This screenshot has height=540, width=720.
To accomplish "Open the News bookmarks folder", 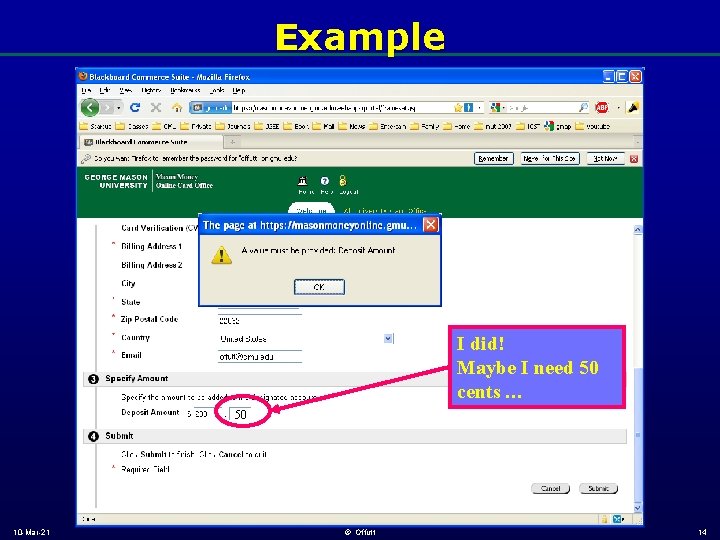I will [352, 126].
